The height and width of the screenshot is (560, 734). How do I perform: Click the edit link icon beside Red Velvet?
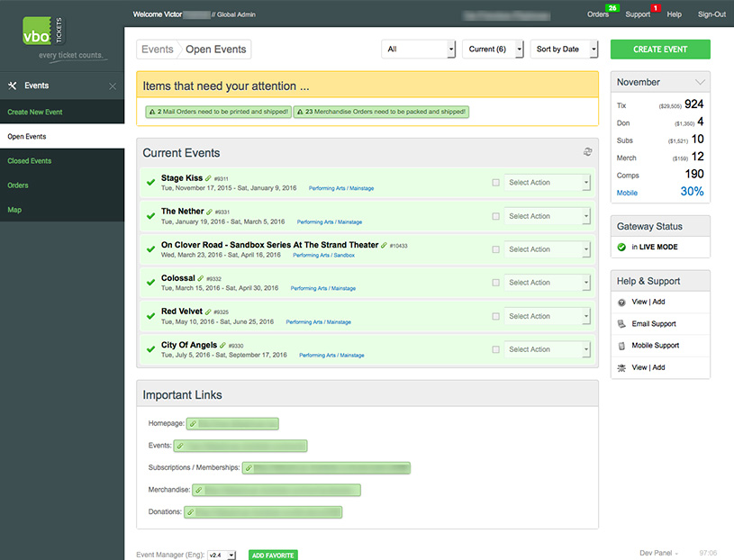coord(208,312)
